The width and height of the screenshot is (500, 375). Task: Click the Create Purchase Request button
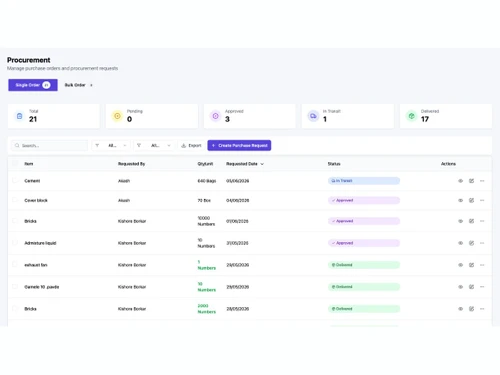coord(239,145)
